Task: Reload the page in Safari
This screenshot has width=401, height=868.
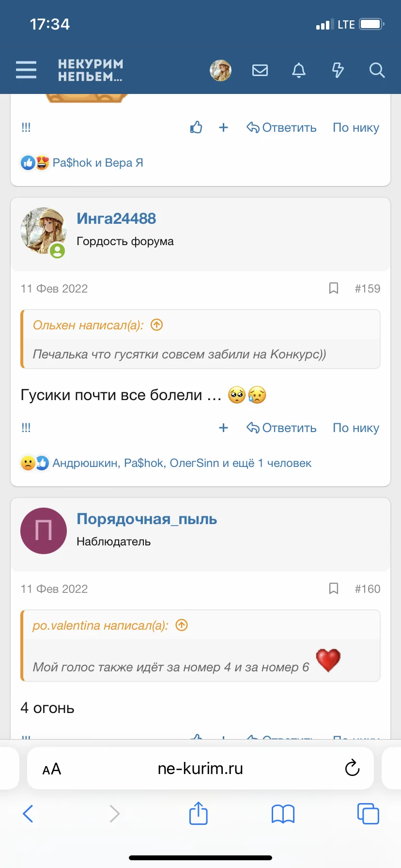Action: tap(352, 768)
